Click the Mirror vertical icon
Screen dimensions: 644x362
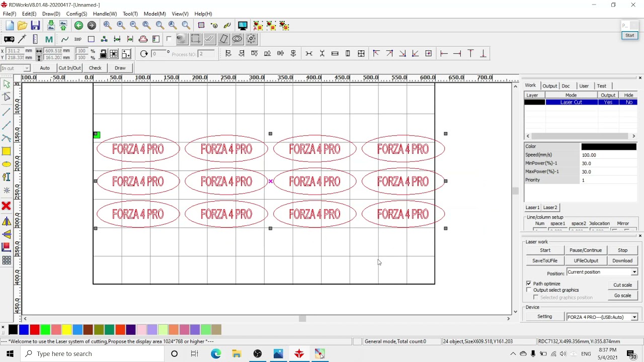click(7, 234)
